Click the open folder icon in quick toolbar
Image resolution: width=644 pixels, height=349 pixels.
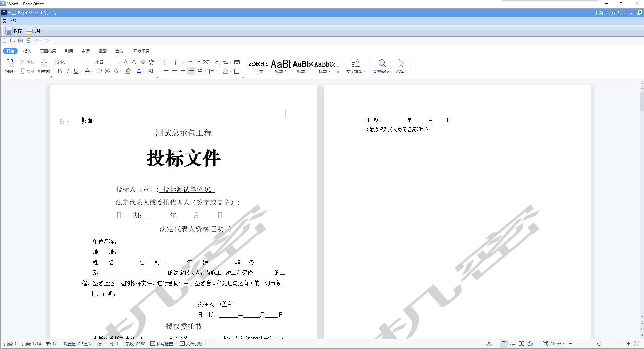(x=13, y=41)
